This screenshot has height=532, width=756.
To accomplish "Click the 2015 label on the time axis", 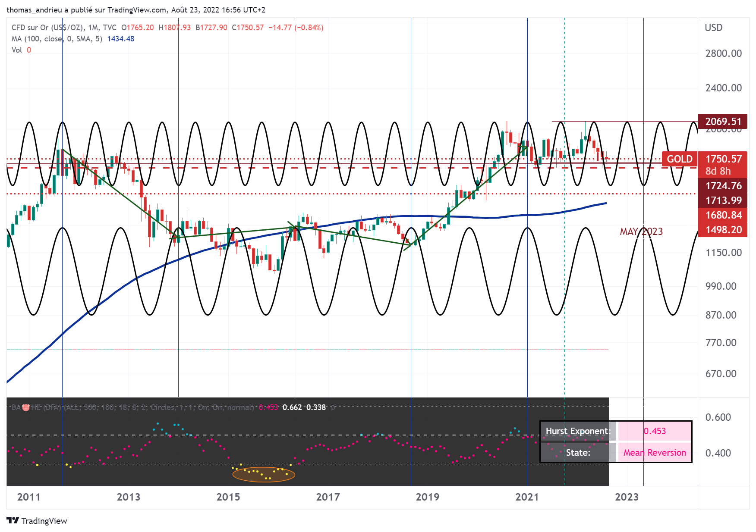I will 228,497.
